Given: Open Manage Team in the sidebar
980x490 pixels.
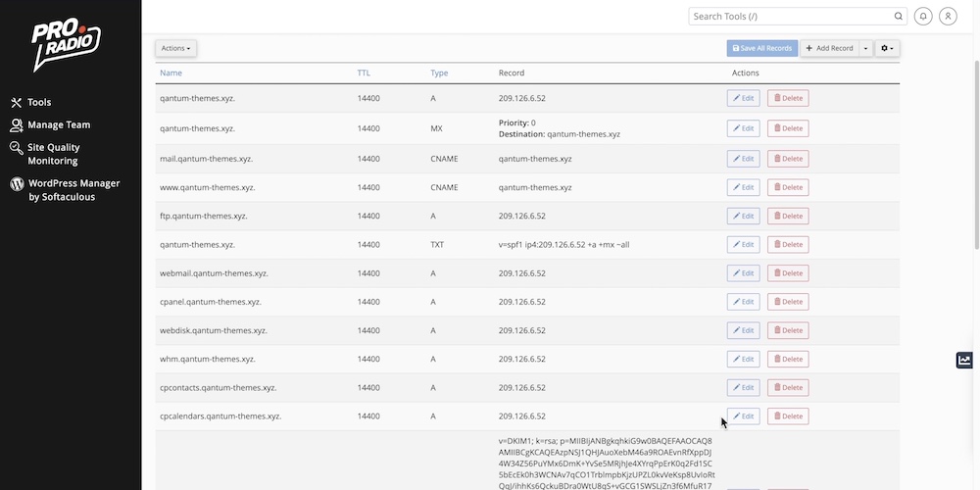Looking at the screenshot, I should [x=58, y=125].
